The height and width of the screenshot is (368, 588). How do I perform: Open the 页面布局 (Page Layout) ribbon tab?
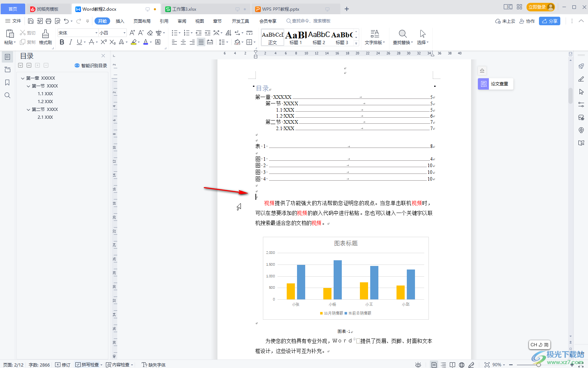tap(142, 21)
